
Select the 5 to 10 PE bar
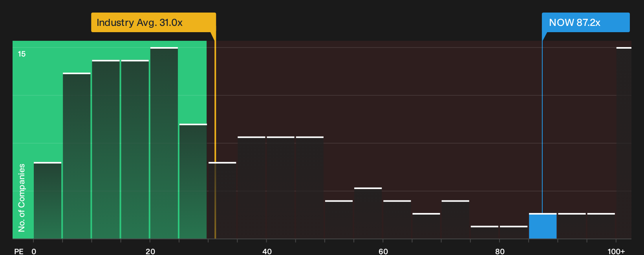pyautogui.click(x=77, y=156)
